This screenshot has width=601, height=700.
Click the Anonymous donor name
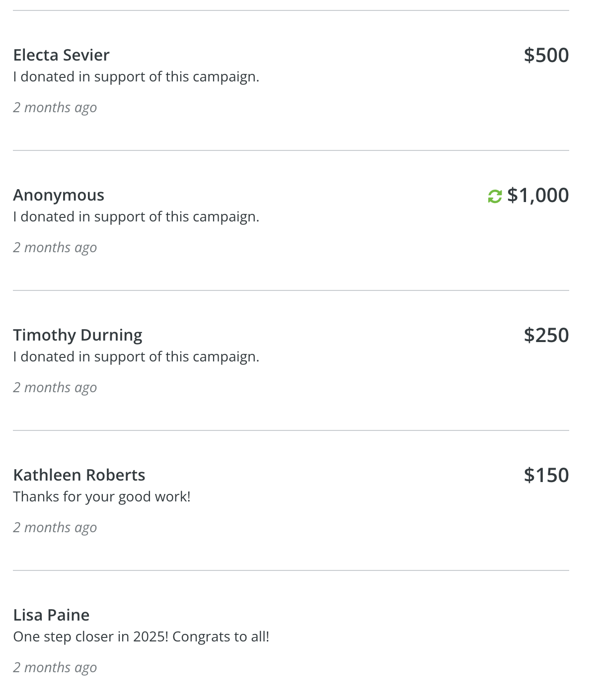[59, 195]
